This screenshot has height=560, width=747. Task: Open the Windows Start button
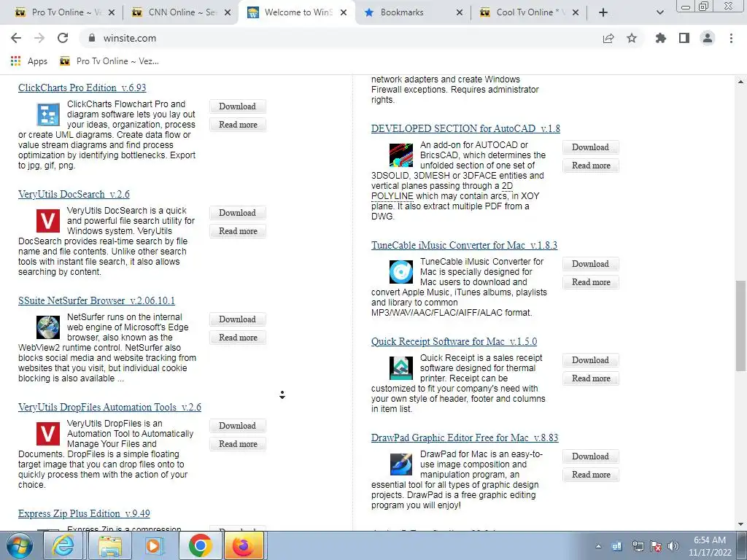point(20,545)
